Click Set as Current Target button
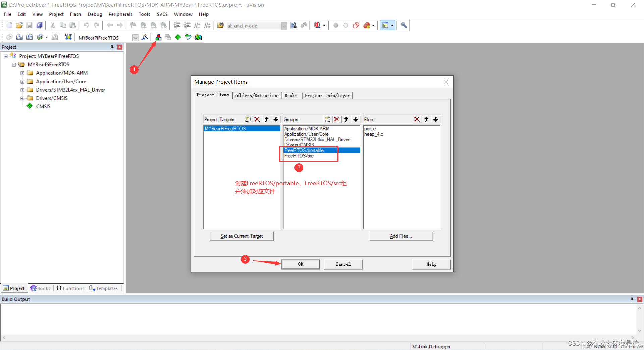This screenshot has height=350, width=644. click(x=241, y=236)
